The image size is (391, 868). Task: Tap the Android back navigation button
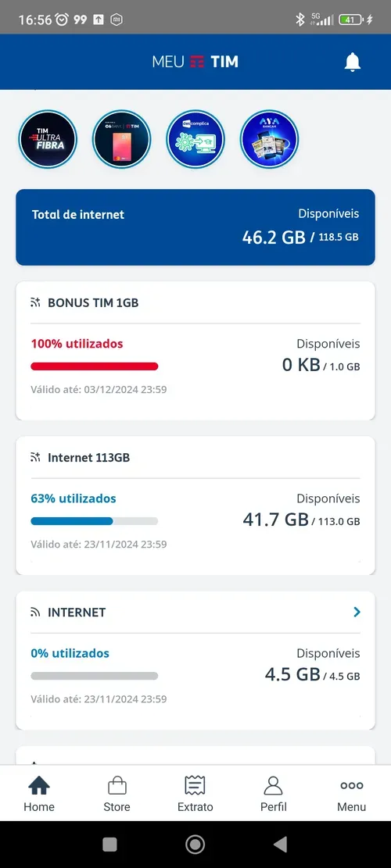(x=280, y=845)
